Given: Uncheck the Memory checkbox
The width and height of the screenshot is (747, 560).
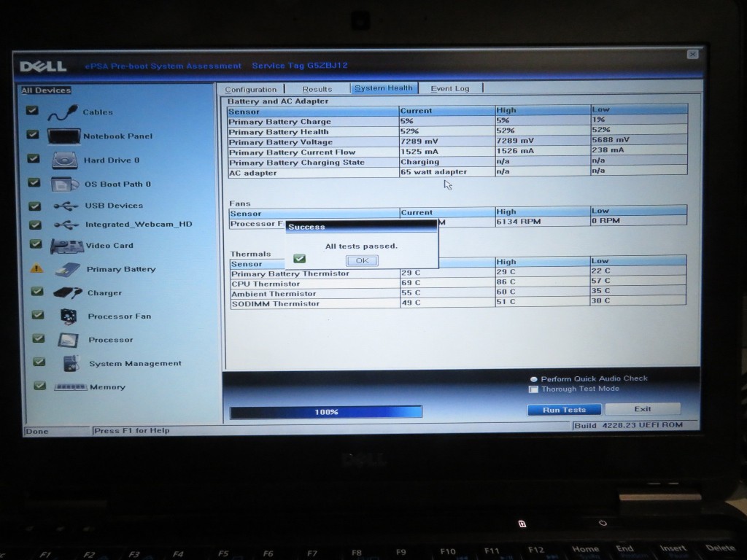Looking at the screenshot, I should coord(40,386).
